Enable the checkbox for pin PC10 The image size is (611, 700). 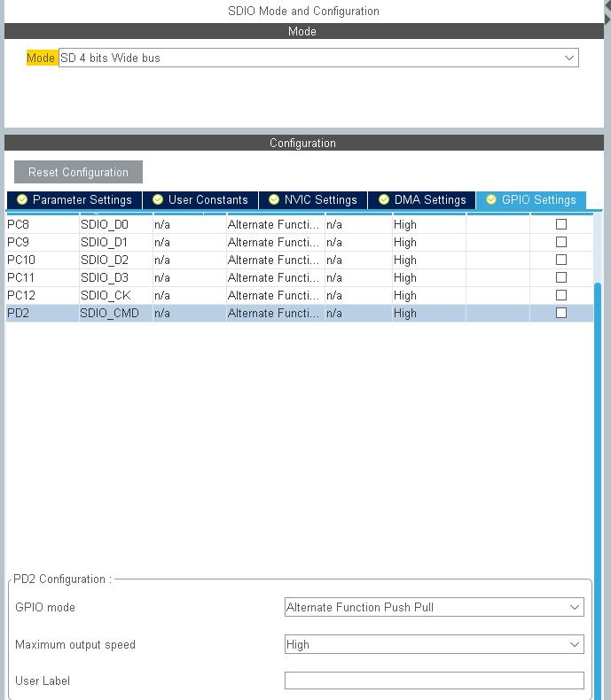coord(560,260)
